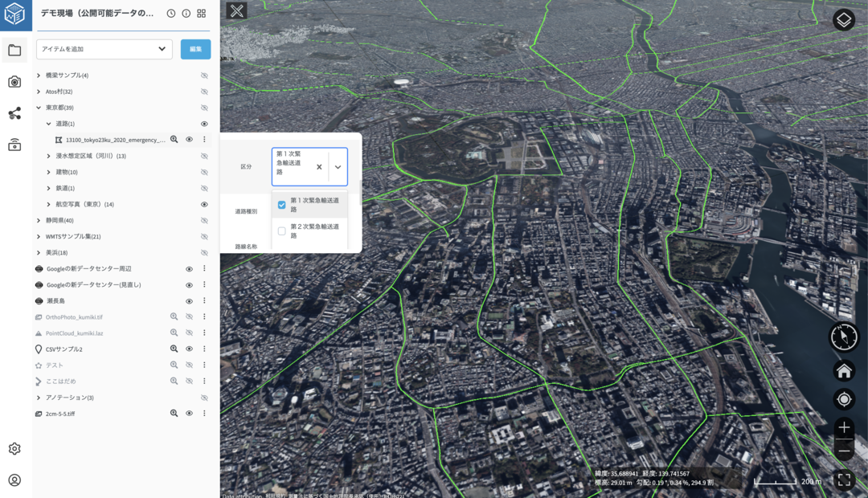This screenshot has height=498, width=868.
Task: Uncheck 第1次緊急輸送道路 option
Action: (282, 205)
